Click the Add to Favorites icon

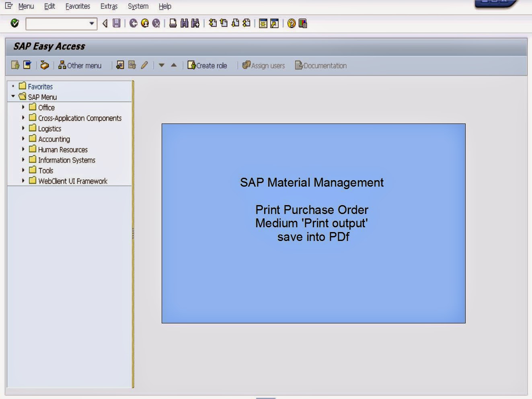click(x=27, y=65)
